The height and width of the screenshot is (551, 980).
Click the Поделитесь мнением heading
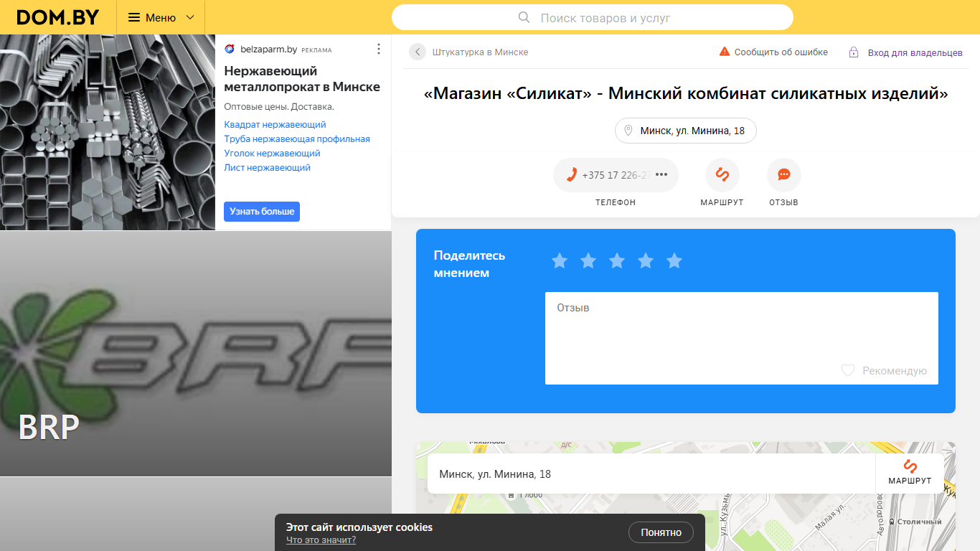point(469,264)
